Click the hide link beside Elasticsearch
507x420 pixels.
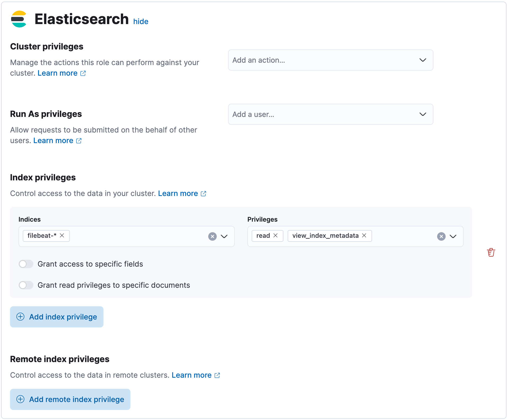coord(141,21)
